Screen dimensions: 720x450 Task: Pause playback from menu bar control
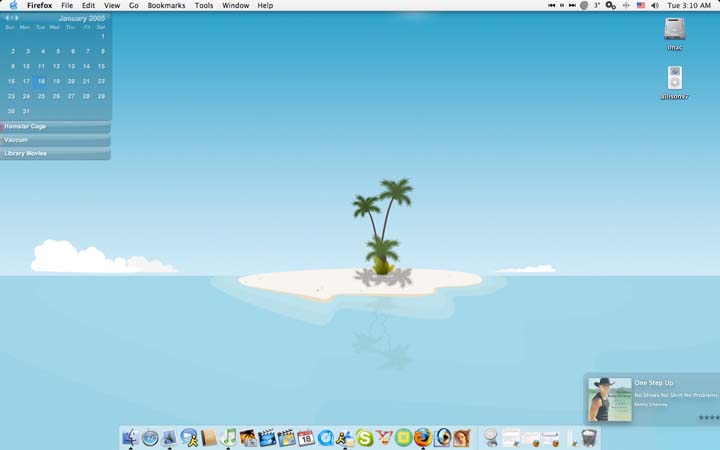pos(562,6)
